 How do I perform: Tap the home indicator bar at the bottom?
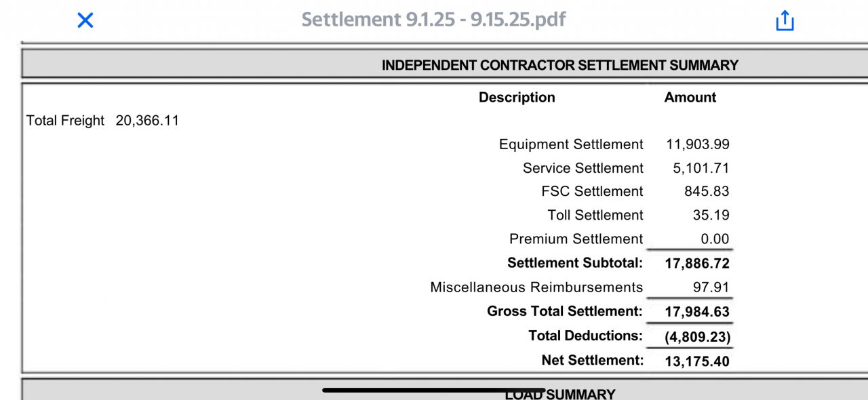click(x=434, y=390)
